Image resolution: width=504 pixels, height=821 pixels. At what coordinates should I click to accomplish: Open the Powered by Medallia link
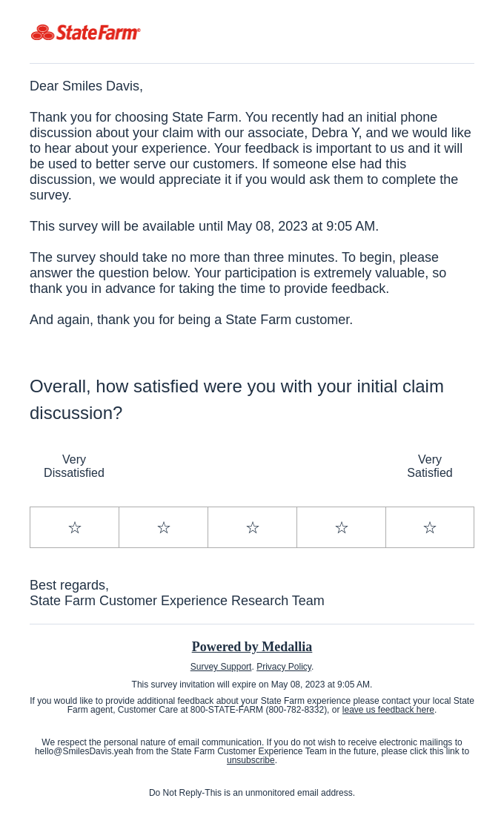click(x=251, y=647)
